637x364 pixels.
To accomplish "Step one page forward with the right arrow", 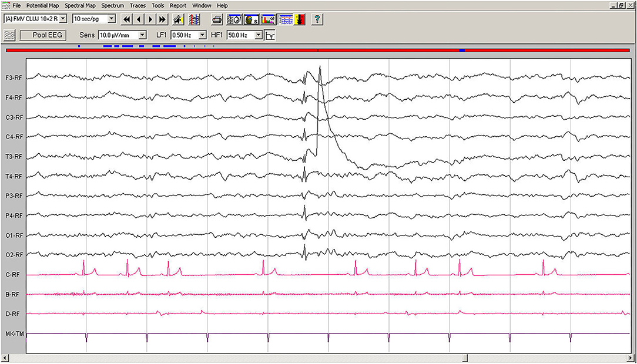I will click(150, 19).
